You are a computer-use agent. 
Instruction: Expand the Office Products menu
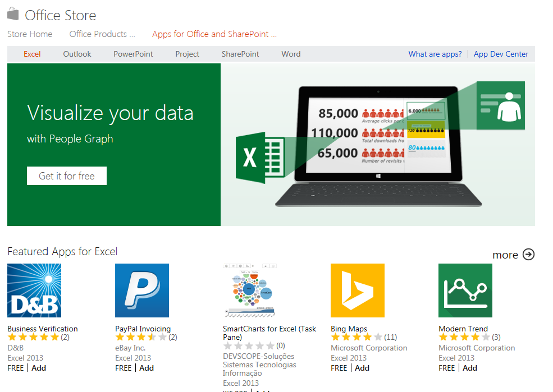(102, 34)
